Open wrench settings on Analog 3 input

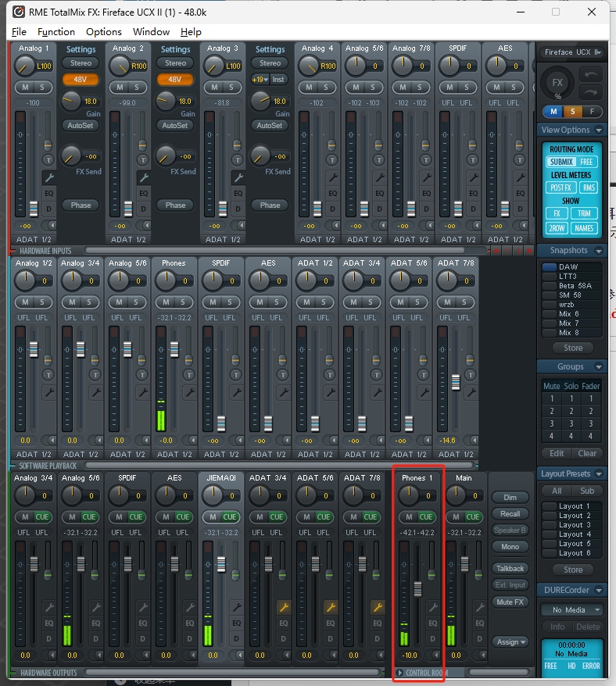point(238,177)
